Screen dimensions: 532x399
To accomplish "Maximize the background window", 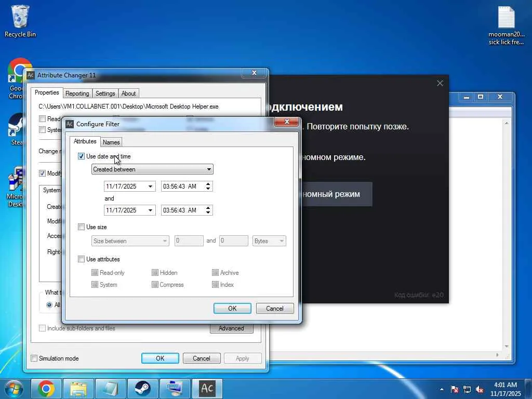I will pyautogui.click(x=480, y=97).
